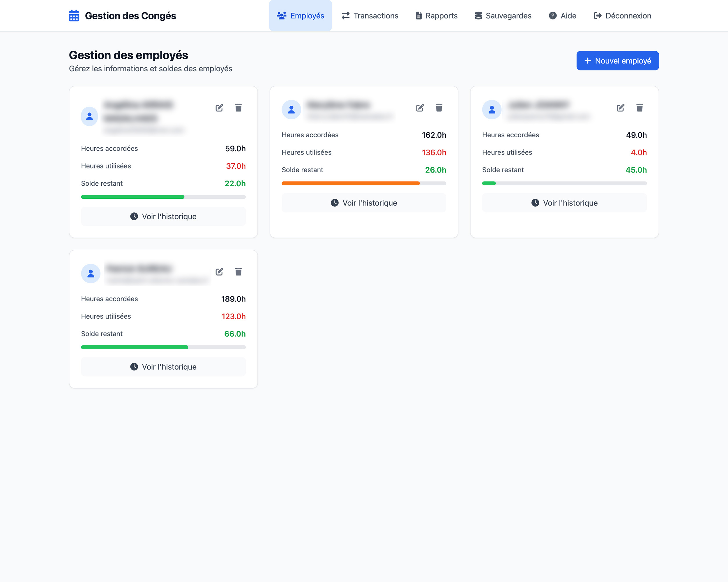Click the Nouvel employé button
The width and height of the screenshot is (728, 582).
tap(617, 61)
